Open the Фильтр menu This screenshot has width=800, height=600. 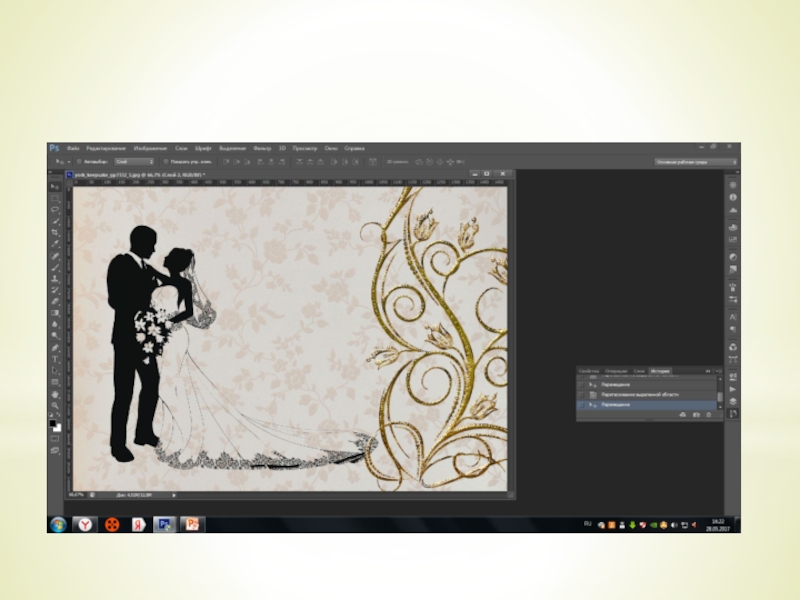click(262, 148)
